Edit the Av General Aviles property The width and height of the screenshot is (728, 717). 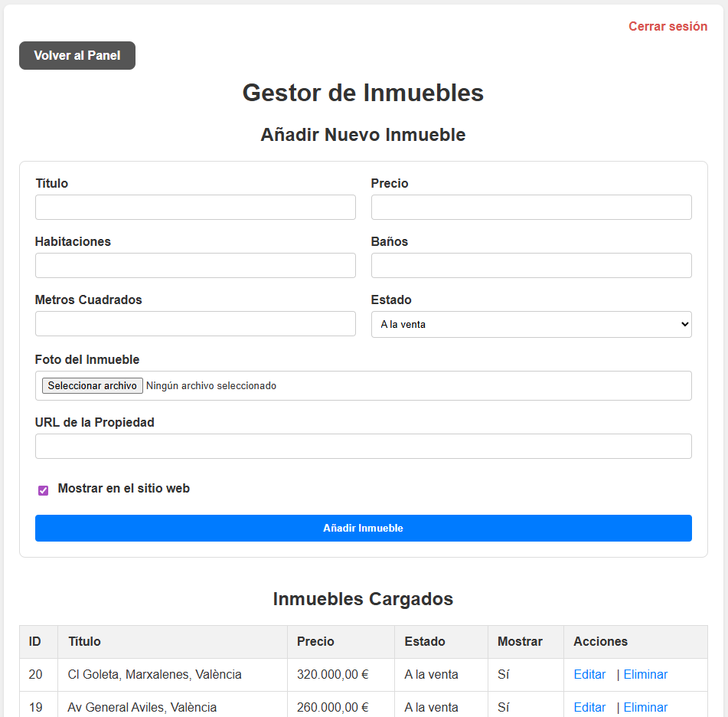[589, 707]
